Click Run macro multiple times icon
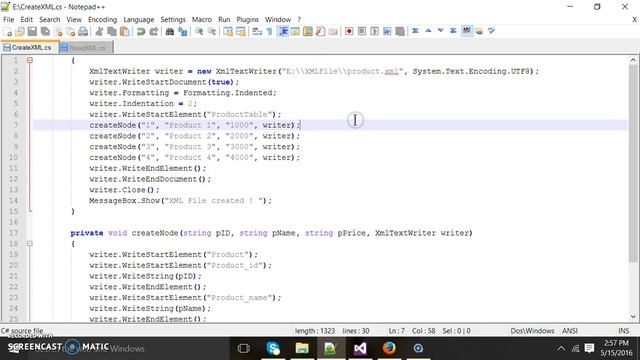 (387, 31)
